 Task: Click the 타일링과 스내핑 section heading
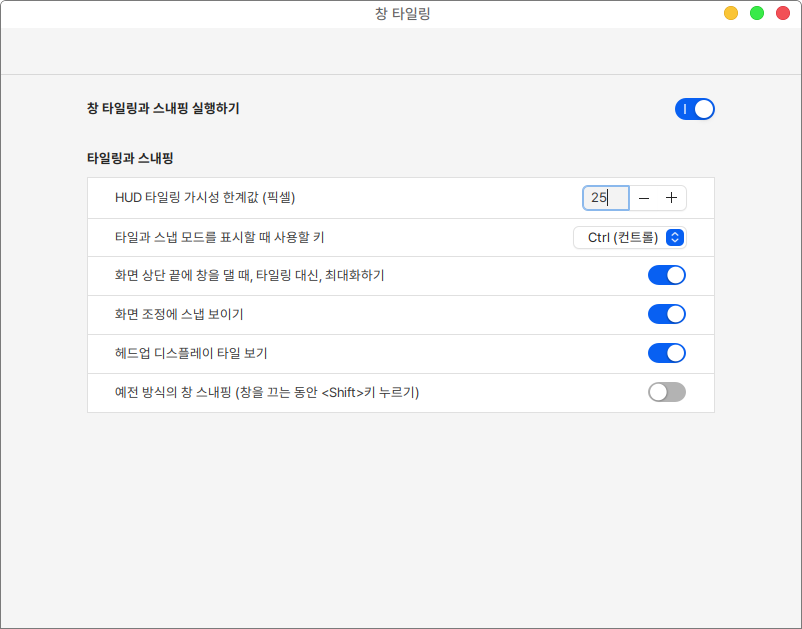click(x=131, y=158)
